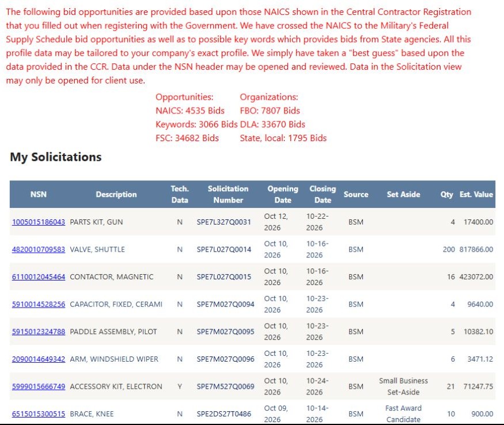The image size is (504, 425).
Task: Click the DLA: 33670 Bids text
Action: point(272,124)
